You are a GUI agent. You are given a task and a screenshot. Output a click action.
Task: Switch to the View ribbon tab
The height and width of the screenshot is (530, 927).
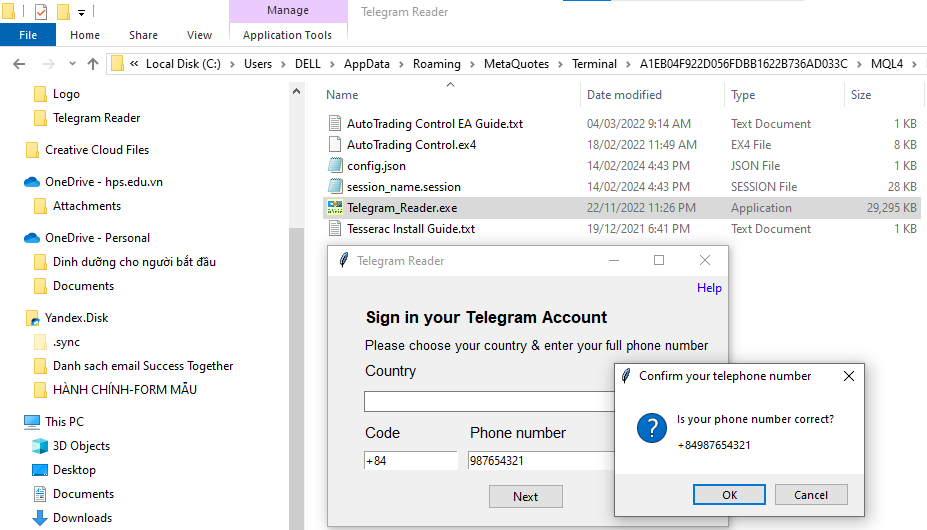point(199,35)
